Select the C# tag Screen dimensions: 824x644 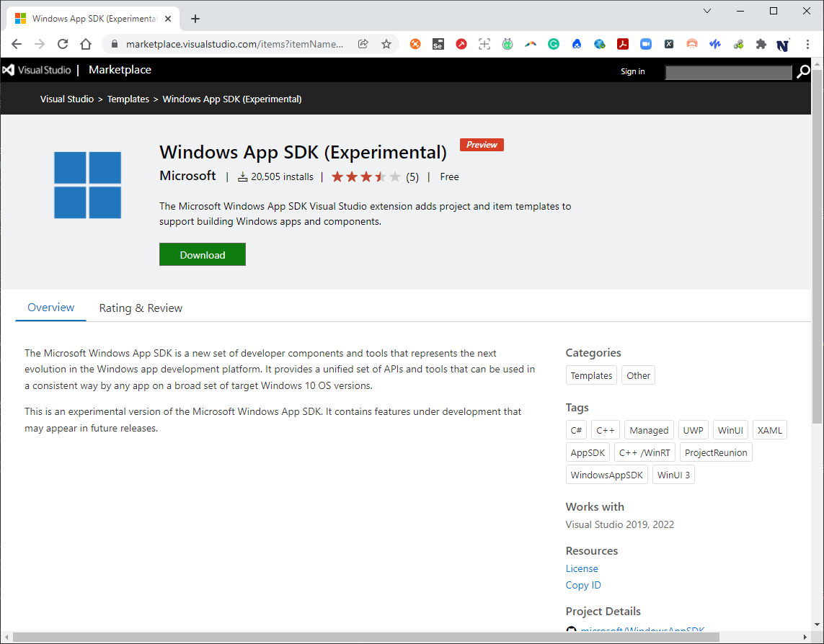576,429
